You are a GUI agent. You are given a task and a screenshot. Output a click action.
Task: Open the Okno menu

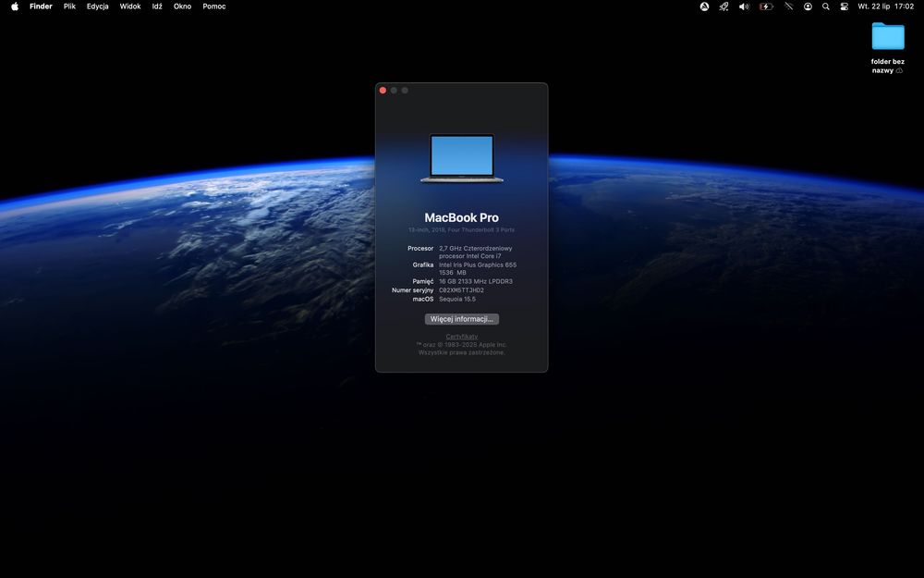click(182, 6)
